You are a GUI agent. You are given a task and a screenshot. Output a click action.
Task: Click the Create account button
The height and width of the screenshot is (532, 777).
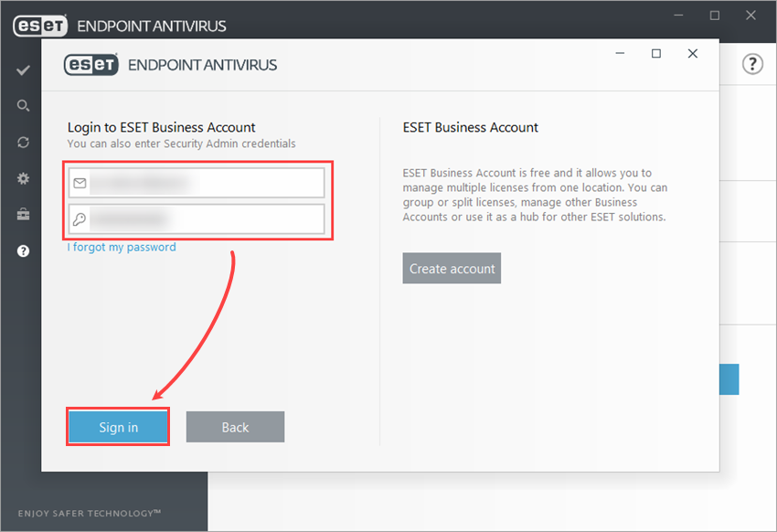(x=452, y=269)
